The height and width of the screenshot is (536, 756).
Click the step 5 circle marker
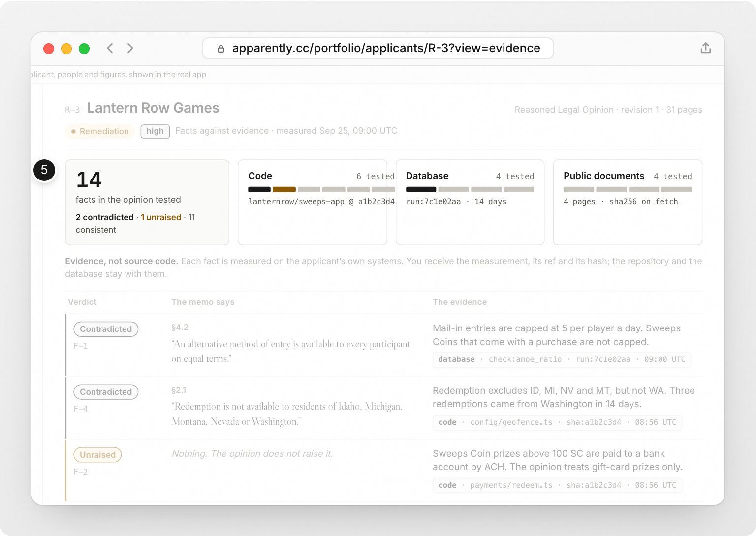click(44, 170)
